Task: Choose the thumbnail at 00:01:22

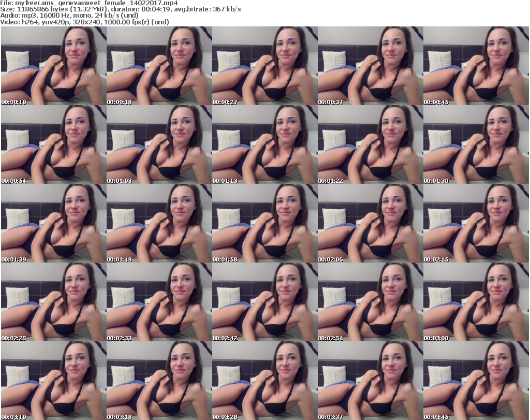Action: point(370,144)
